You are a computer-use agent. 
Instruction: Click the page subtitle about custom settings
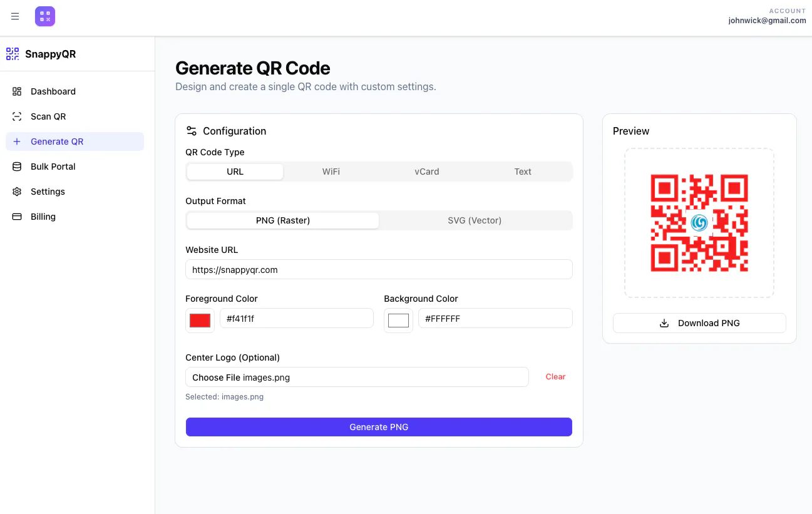click(x=306, y=86)
